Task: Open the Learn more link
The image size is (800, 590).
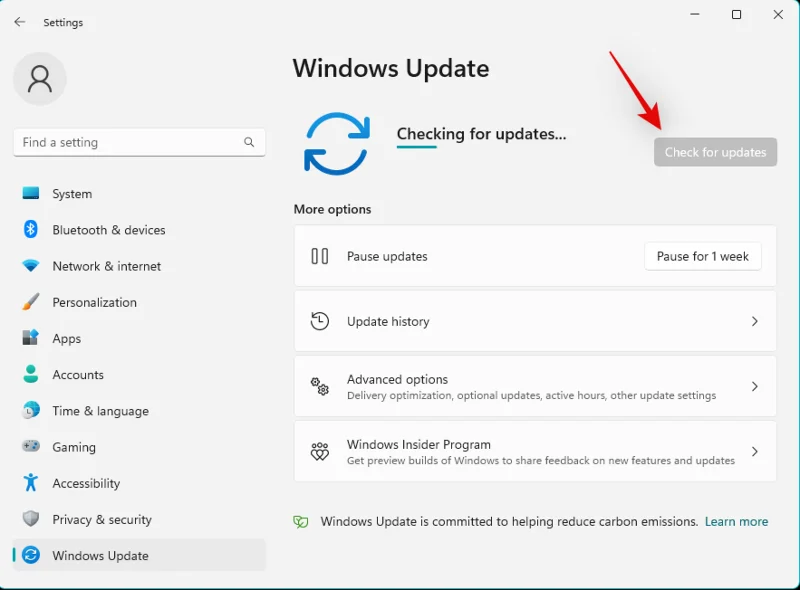Action: 737,521
